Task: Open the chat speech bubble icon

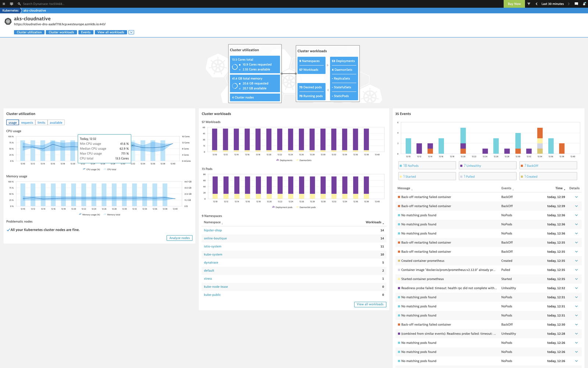Action: click(576, 4)
